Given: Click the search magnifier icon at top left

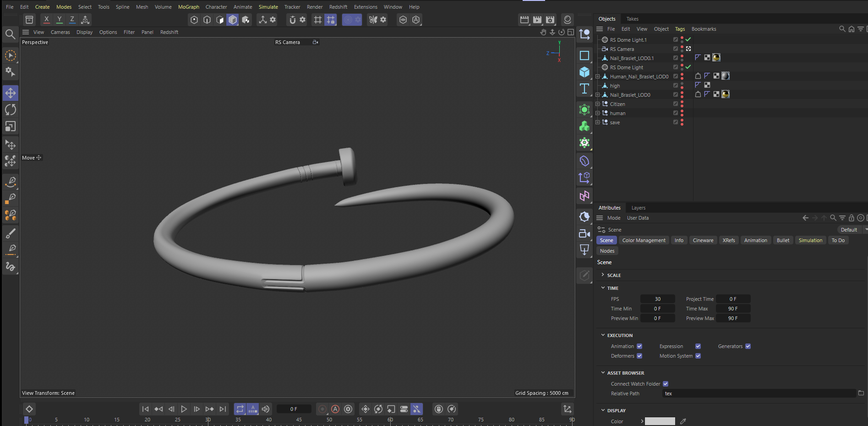Looking at the screenshot, I should click(10, 34).
